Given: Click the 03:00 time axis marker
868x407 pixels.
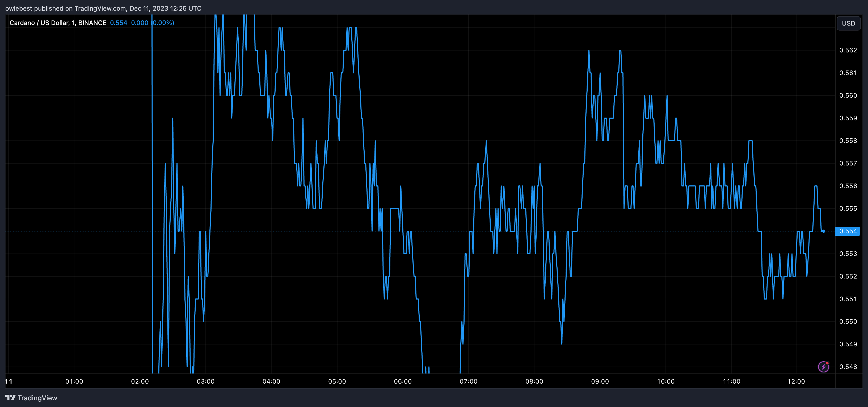Looking at the screenshot, I should click(x=205, y=381).
